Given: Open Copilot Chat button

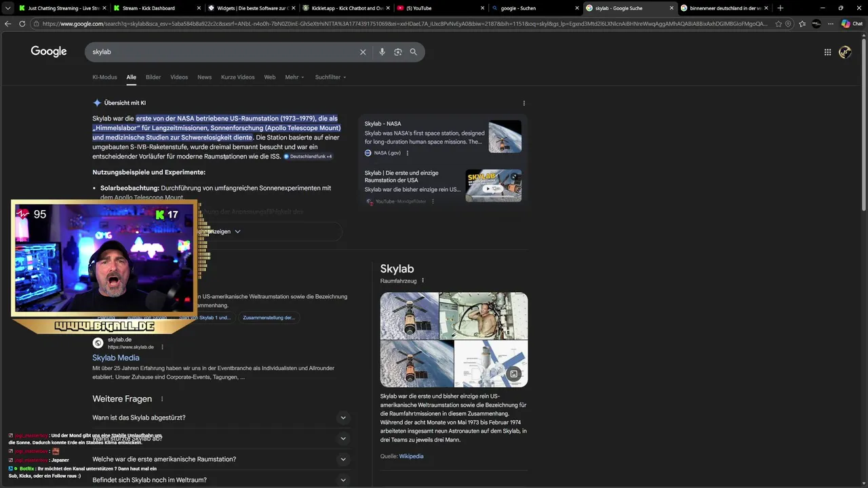Looking at the screenshot, I should coord(851,24).
